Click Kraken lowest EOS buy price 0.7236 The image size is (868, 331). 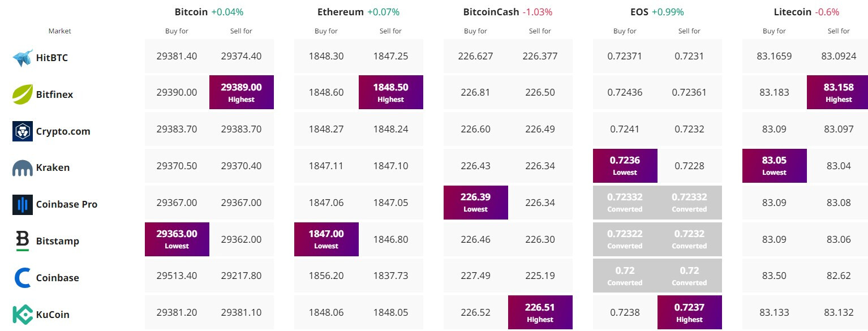625,165
